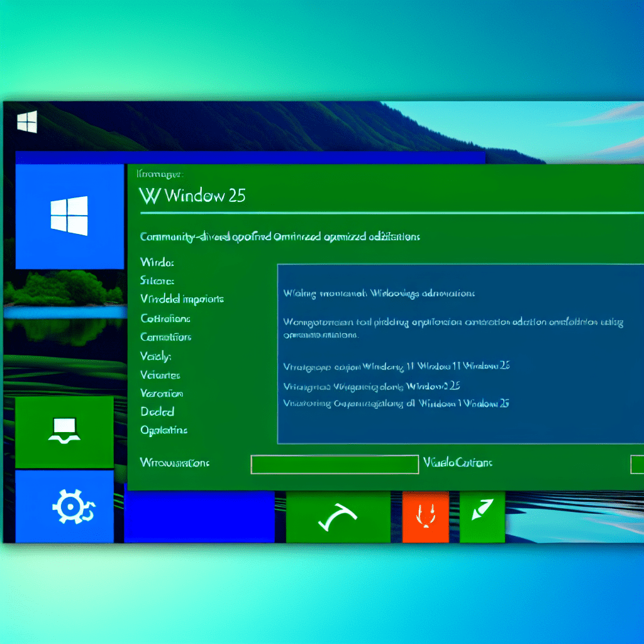Click the "Vfuelo Cotfons" label
This screenshot has width=644, height=644.
click(x=458, y=463)
